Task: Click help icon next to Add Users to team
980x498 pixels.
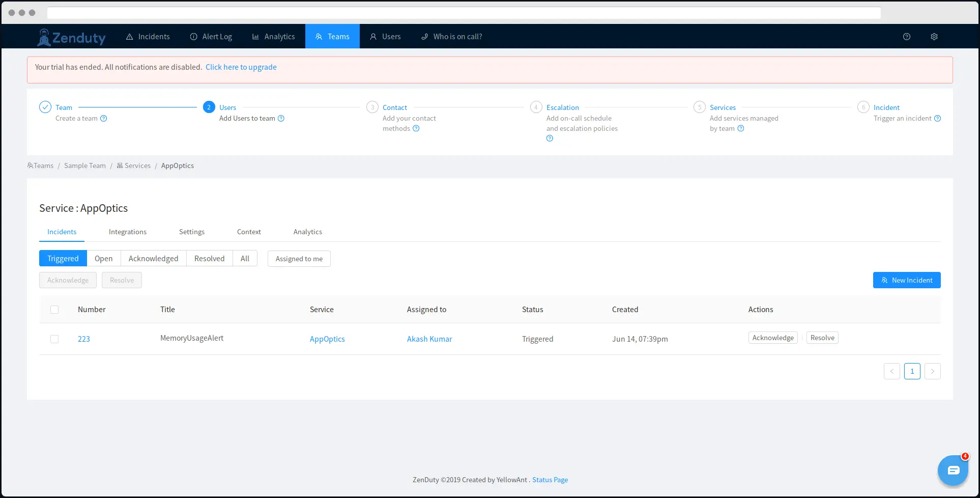Action: [281, 119]
